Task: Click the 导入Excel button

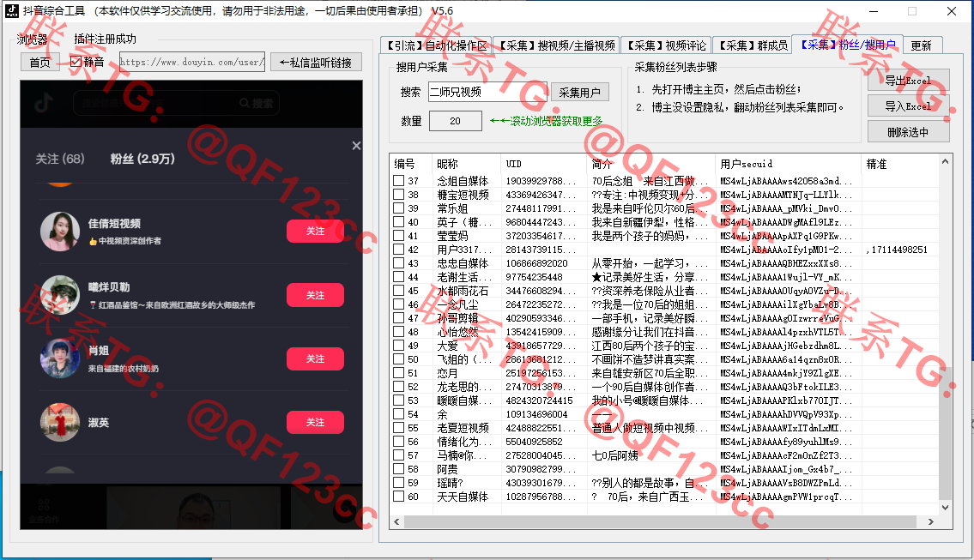Action: pos(908,107)
